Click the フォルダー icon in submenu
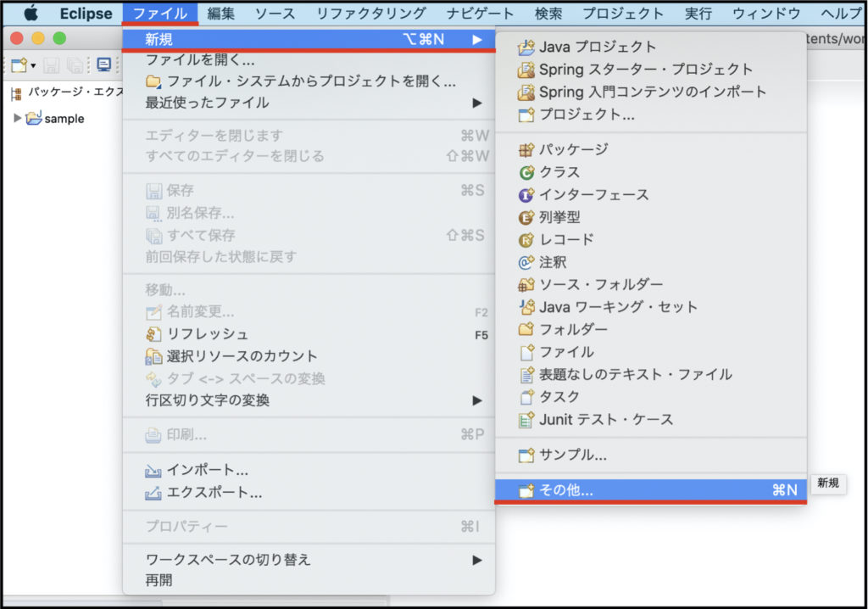868x609 pixels. 526,329
